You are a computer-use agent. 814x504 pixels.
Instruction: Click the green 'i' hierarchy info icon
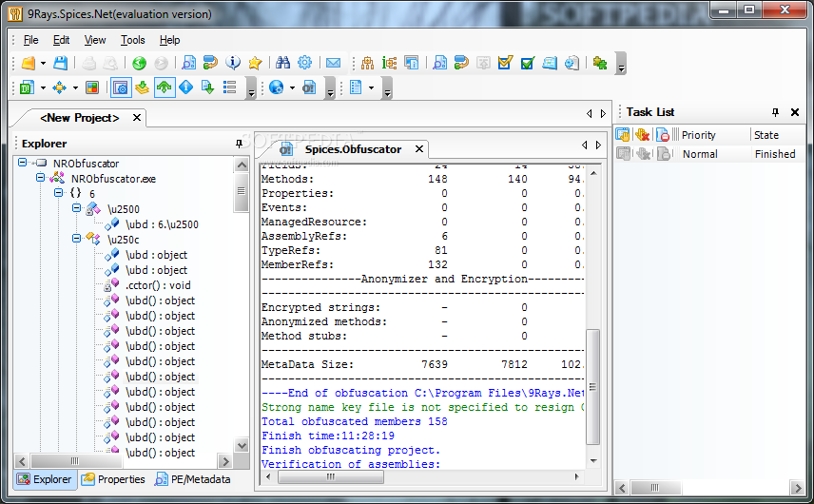tap(389, 64)
